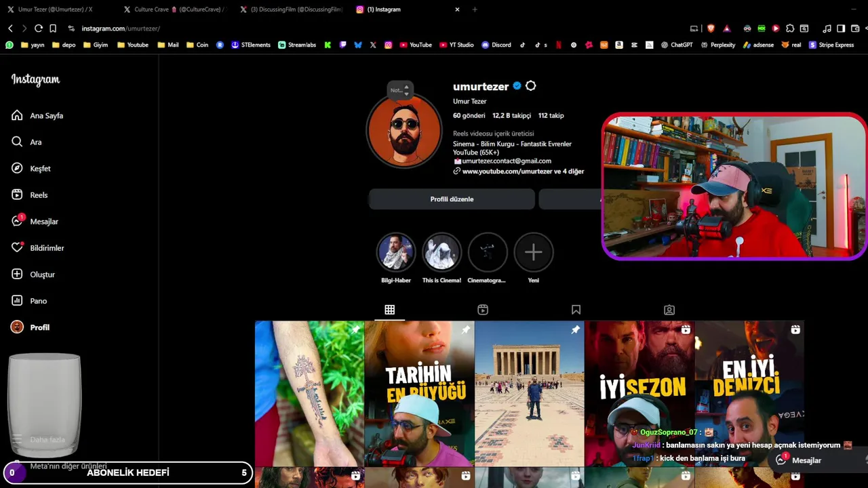Open the extensions puzzle icon
The image size is (868, 488).
[790, 28]
